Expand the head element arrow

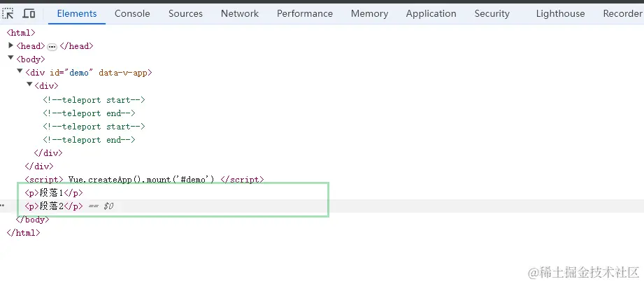11,45
